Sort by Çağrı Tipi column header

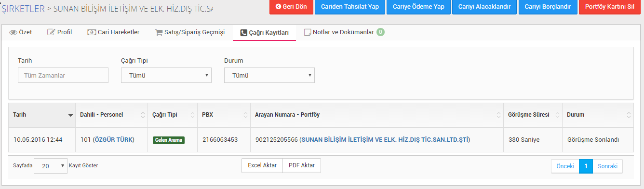173,115
